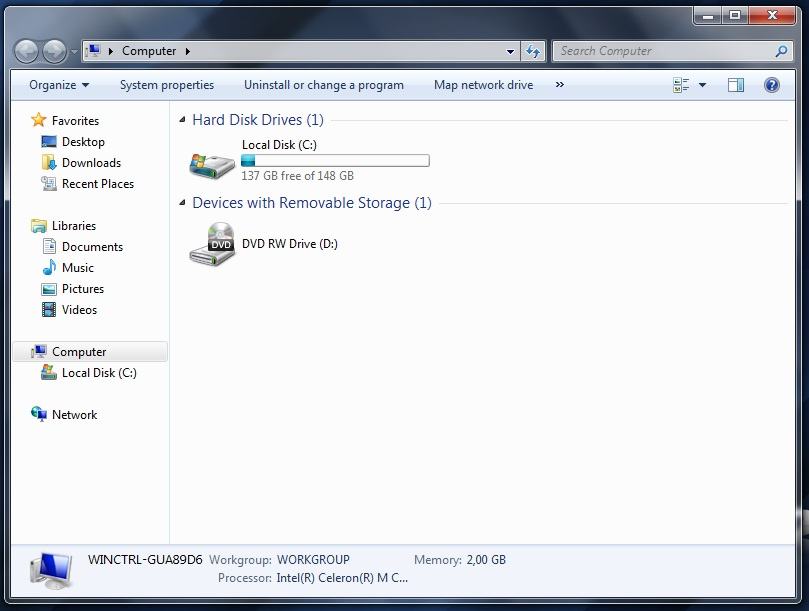This screenshot has height=611, width=809.
Task: Click the Videos filmstrip icon
Action: pyautogui.click(x=49, y=310)
